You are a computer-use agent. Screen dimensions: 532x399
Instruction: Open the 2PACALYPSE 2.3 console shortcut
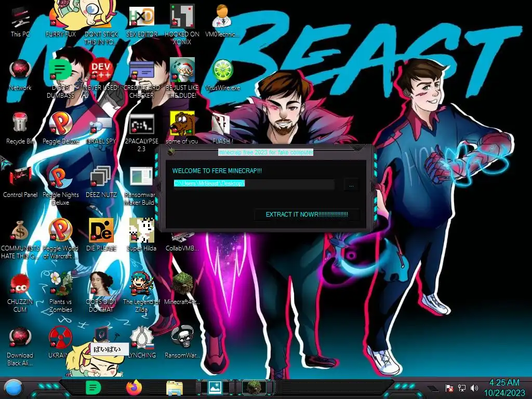pyautogui.click(x=142, y=131)
